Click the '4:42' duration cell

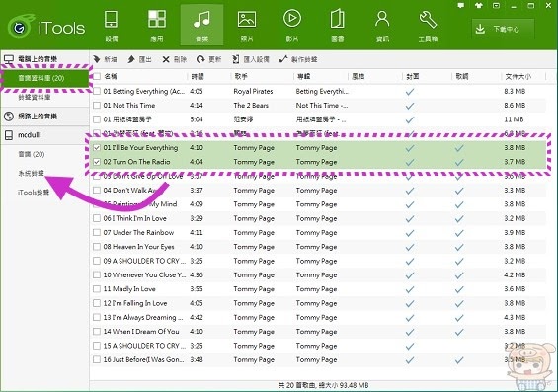pyautogui.click(x=197, y=317)
